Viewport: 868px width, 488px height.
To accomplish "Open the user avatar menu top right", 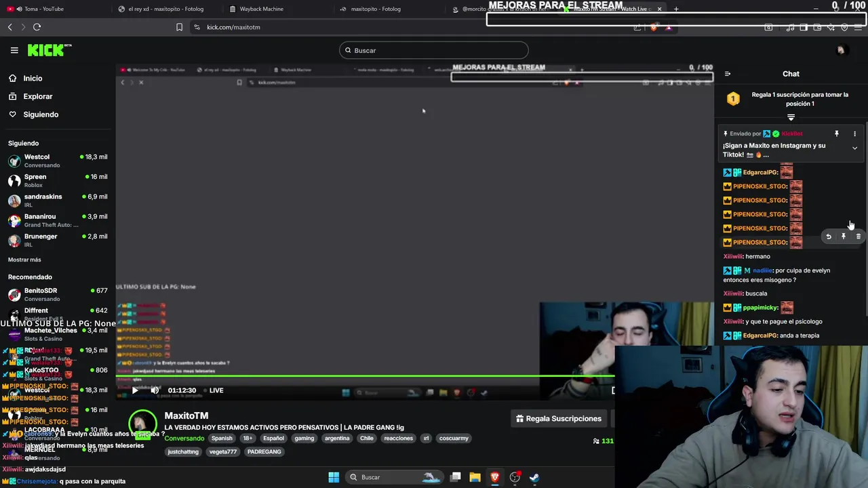I will tap(841, 50).
